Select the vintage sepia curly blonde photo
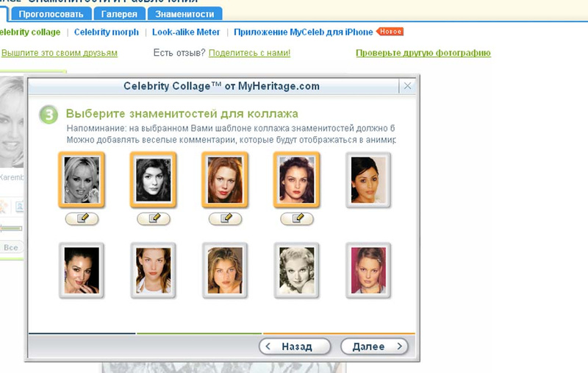 tap(296, 270)
